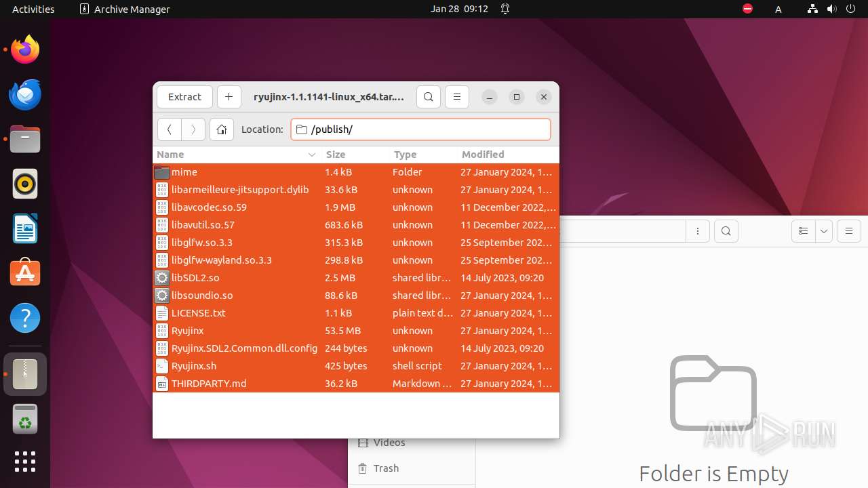This screenshot has width=868, height=488.
Task: Sort by Type column header
Action: 424,155
